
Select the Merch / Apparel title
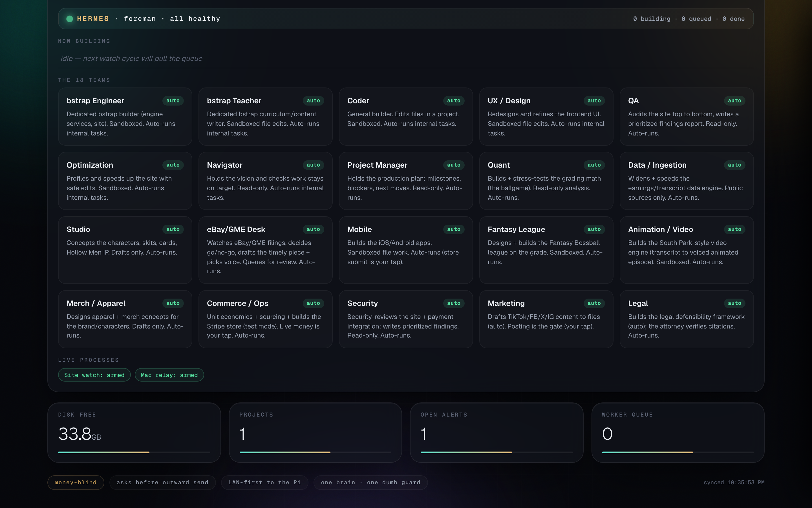point(96,303)
